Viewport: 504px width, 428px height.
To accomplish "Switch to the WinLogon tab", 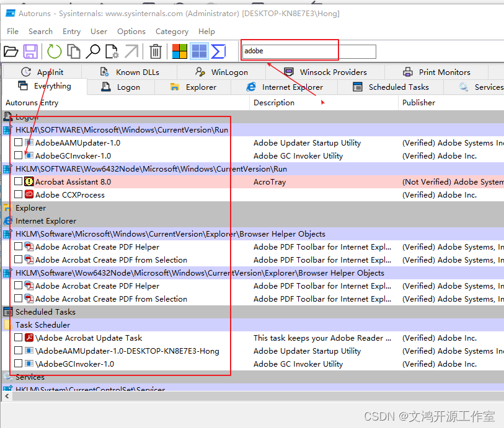I will 221,72.
